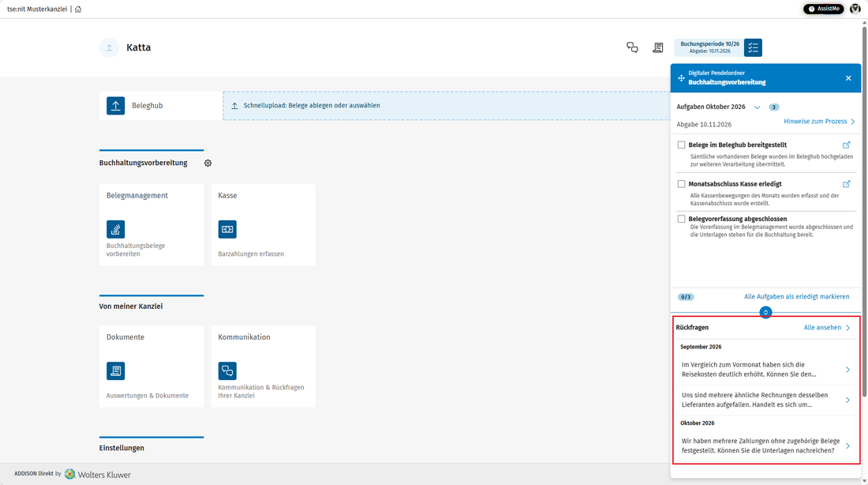Check Monatsabschluss Kasse erledigt
868x485 pixels.
tap(682, 184)
